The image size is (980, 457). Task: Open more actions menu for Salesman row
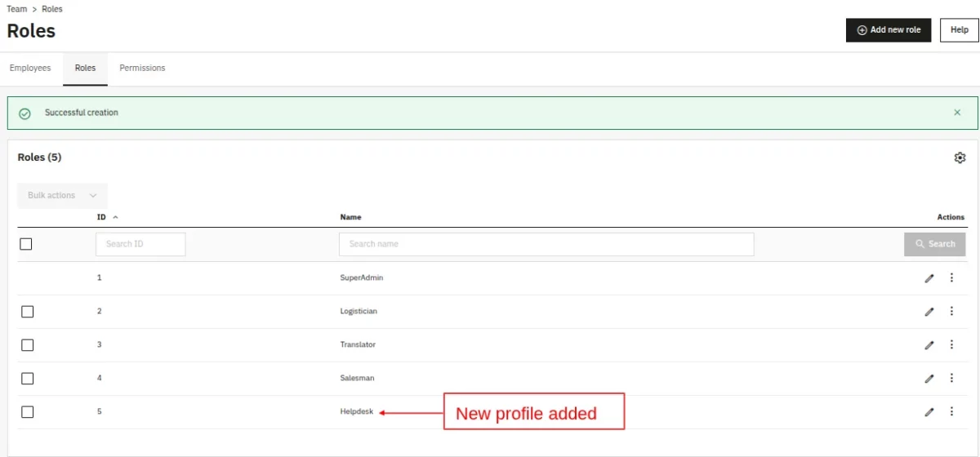click(951, 378)
